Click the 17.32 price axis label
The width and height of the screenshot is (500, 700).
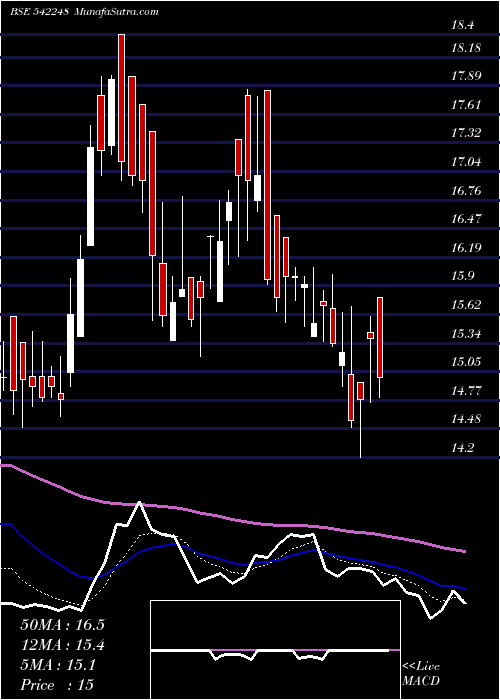pyautogui.click(x=466, y=133)
